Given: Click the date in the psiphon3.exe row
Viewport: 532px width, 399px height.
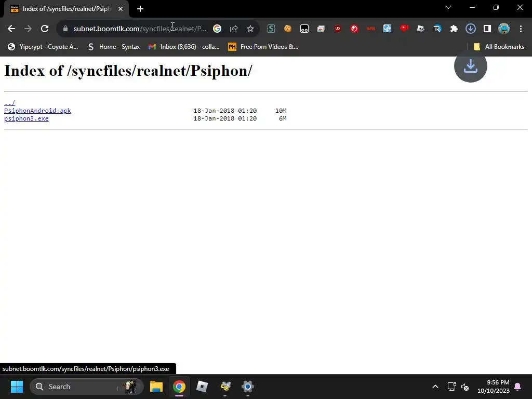Looking at the screenshot, I should pos(225,118).
